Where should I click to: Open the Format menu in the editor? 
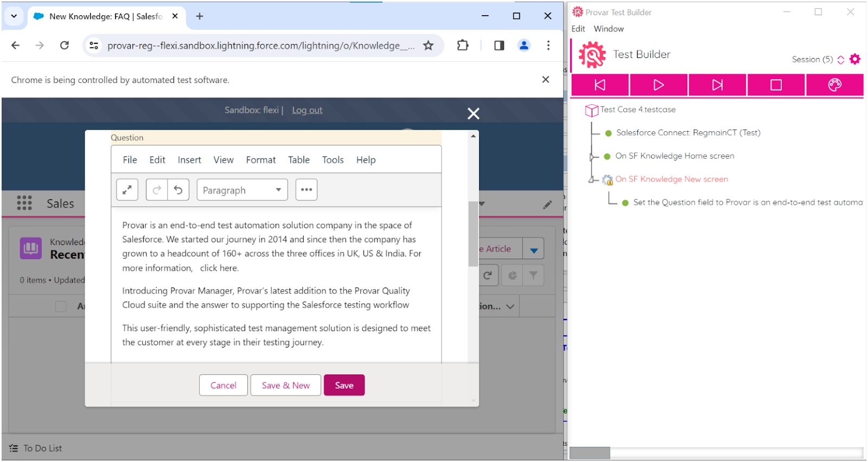click(261, 160)
